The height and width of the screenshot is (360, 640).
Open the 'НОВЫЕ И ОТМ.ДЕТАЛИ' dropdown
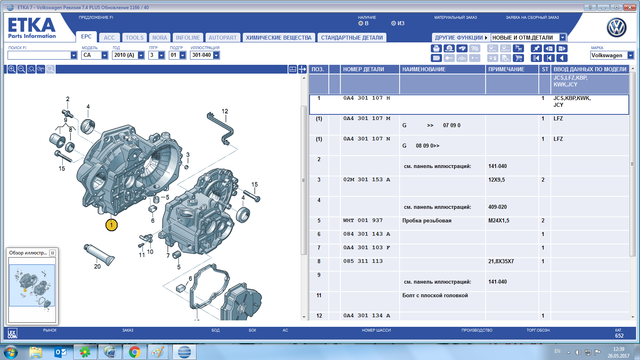pyautogui.click(x=563, y=38)
